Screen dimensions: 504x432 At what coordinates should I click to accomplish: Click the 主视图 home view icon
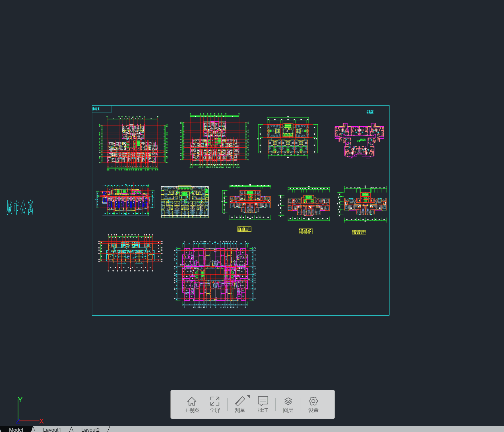point(192,404)
